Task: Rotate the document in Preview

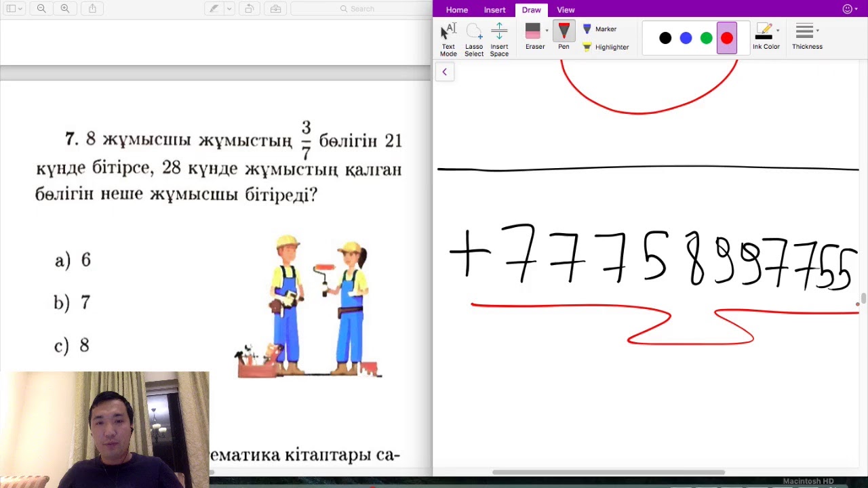Action: click(249, 9)
